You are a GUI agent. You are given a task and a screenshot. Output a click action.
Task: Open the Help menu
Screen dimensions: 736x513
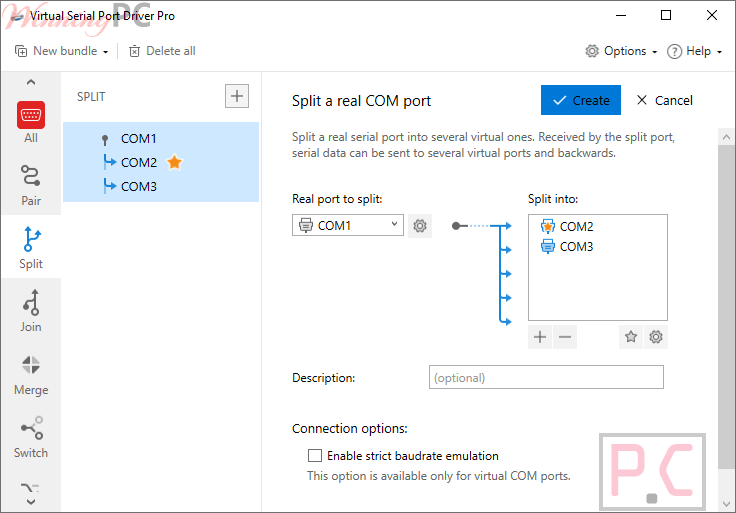[694, 51]
